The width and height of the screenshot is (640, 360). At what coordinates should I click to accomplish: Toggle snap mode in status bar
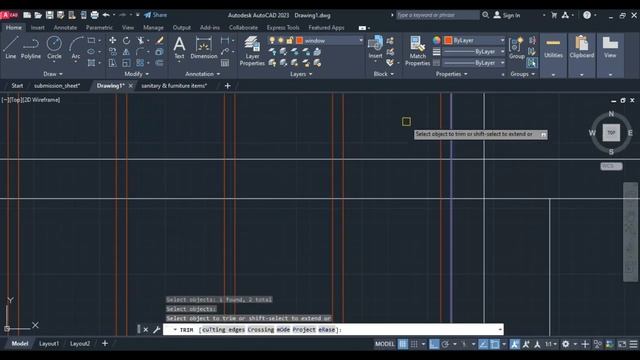[x=414, y=344]
